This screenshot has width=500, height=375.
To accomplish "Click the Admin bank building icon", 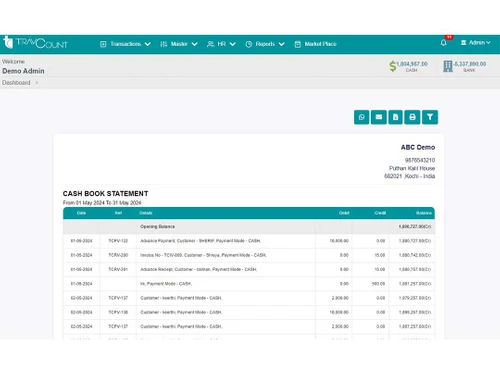I will click(x=463, y=43).
